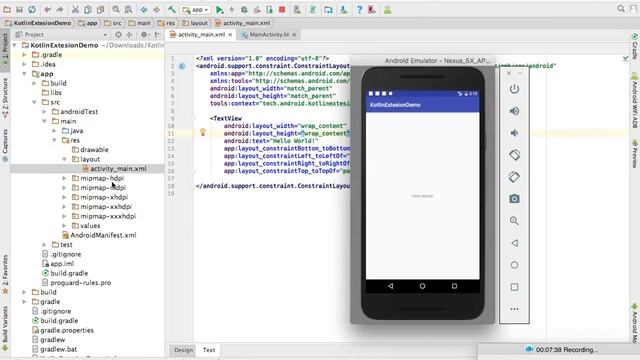Screen dimensions: 640x360
Task: Click the Copy toolbar icon
Action: (x=88, y=9)
